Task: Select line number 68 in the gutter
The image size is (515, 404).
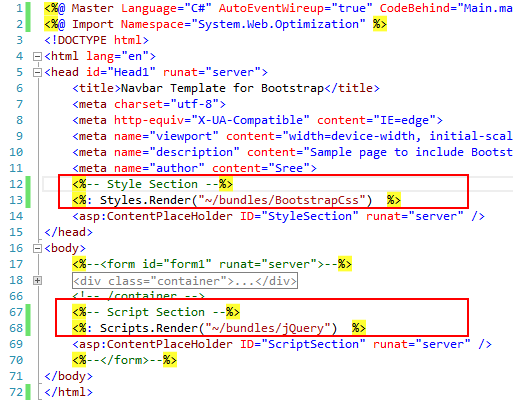Action: (x=16, y=328)
